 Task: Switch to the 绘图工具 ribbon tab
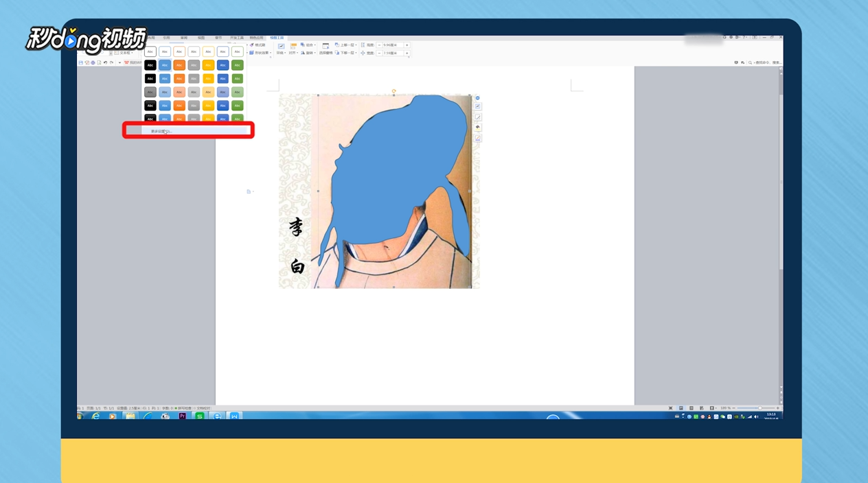click(277, 38)
